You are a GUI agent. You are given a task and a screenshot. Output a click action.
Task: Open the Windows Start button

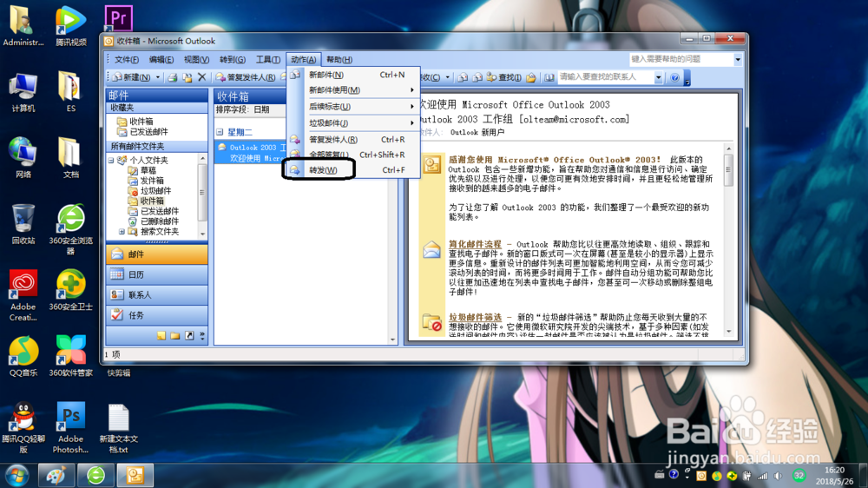click(17, 476)
